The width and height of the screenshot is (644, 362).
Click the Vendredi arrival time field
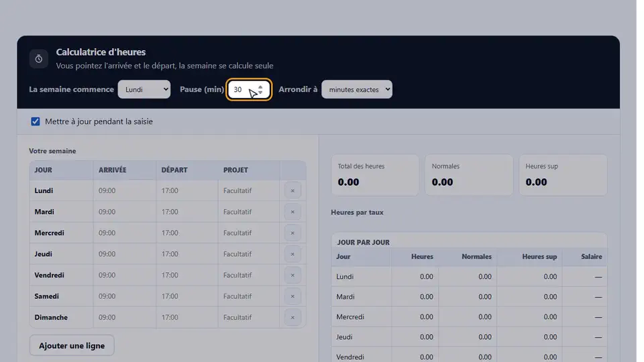[x=125, y=275]
